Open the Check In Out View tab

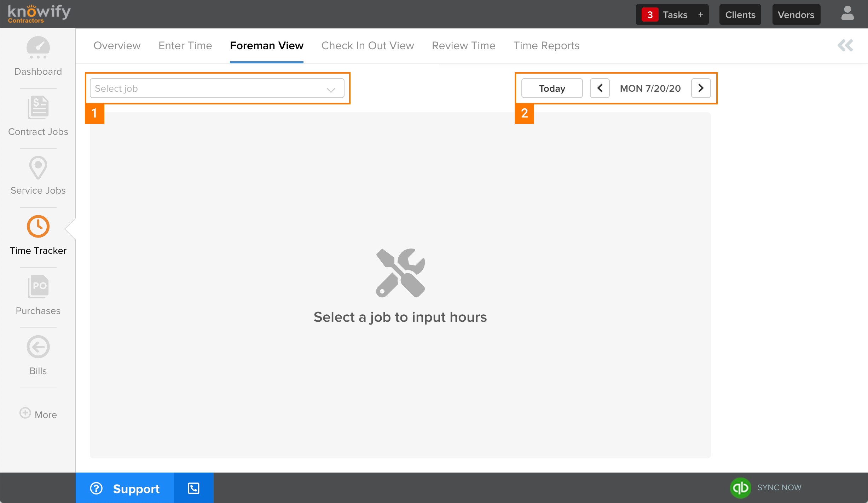[x=368, y=46]
